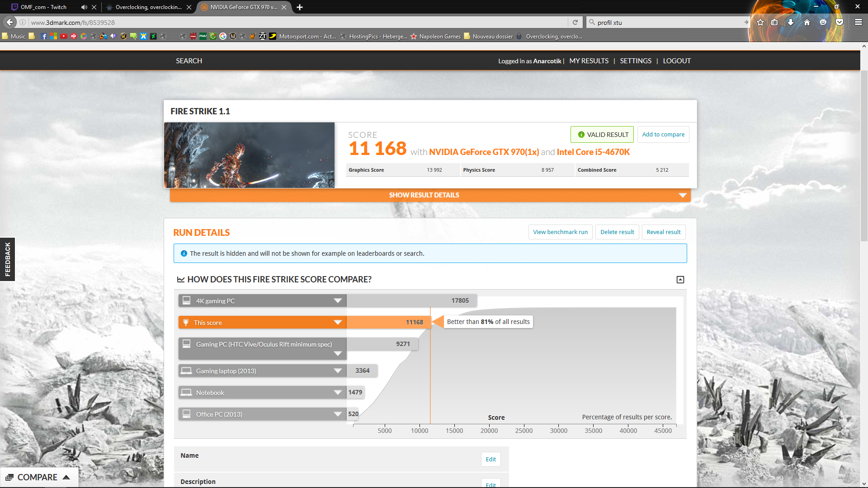This screenshot has height=488, width=868.
Task: Save page to Pocket
Action: pyautogui.click(x=840, y=22)
